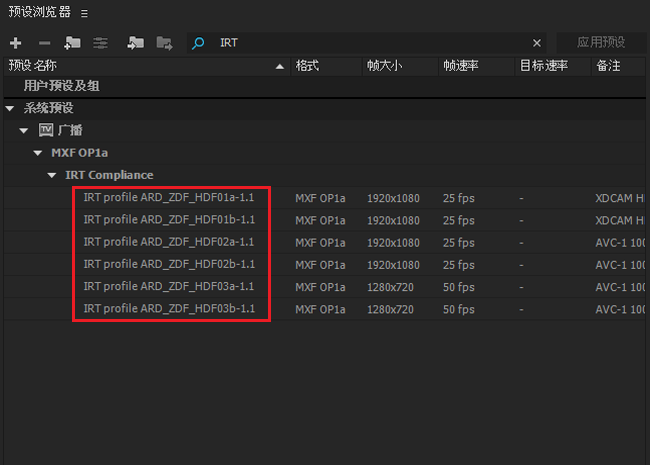Click the magnifier search icon

tap(198, 43)
